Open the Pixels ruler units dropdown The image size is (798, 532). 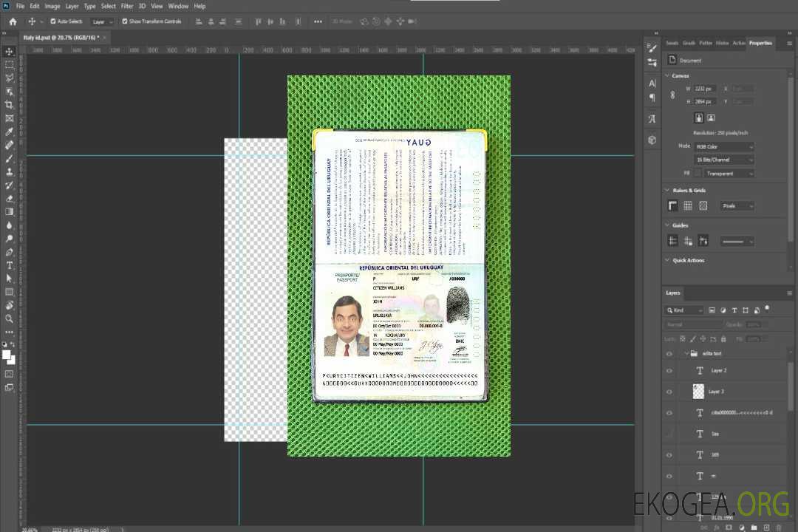[737, 205]
